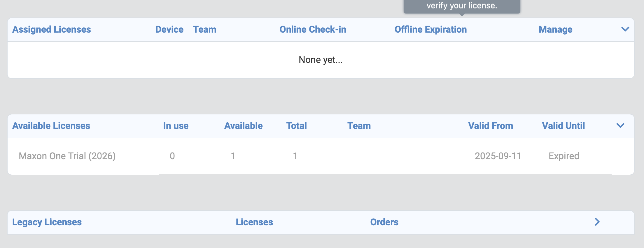Click the Online Check-in column header
This screenshot has width=644, height=248.
tap(313, 29)
